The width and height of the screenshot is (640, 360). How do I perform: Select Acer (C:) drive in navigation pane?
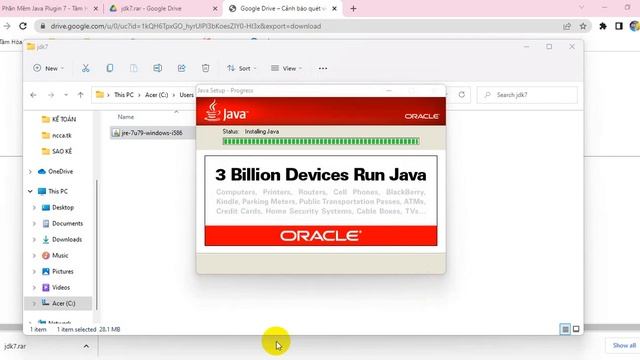(x=58, y=303)
